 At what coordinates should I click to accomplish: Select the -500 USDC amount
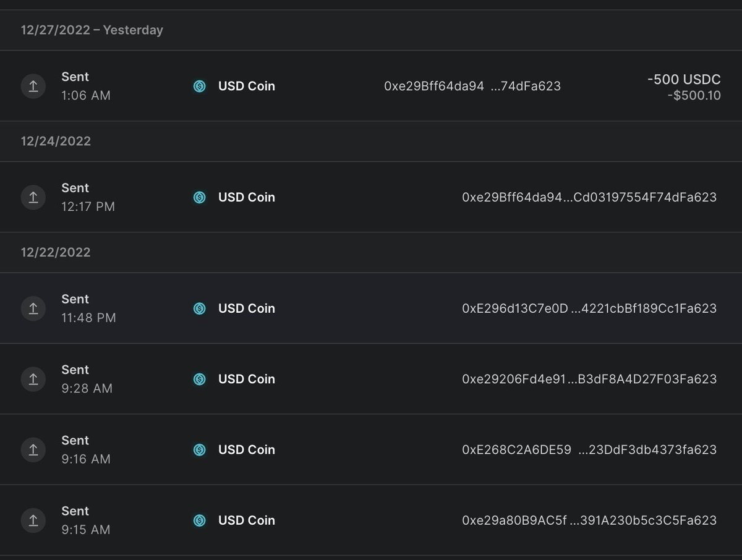[684, 79]
